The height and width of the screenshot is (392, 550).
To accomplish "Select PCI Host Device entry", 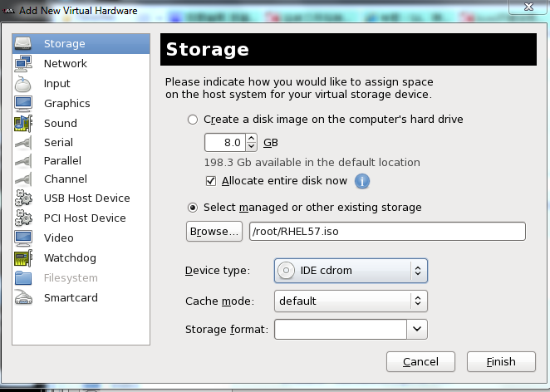I will pos(81,218).
